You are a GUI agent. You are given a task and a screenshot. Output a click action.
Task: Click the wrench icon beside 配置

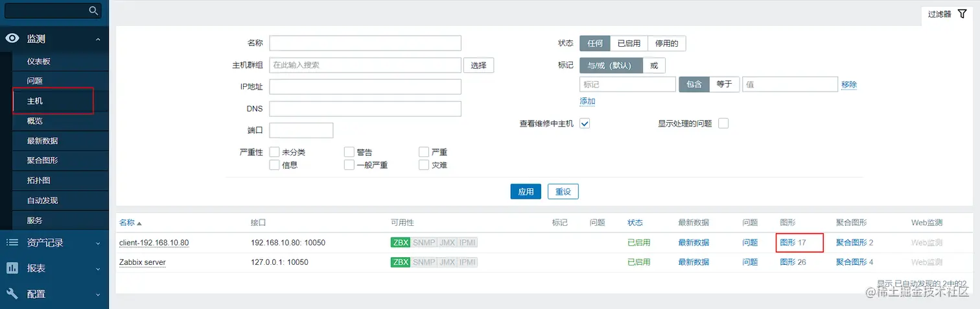(x=12, y=293)
